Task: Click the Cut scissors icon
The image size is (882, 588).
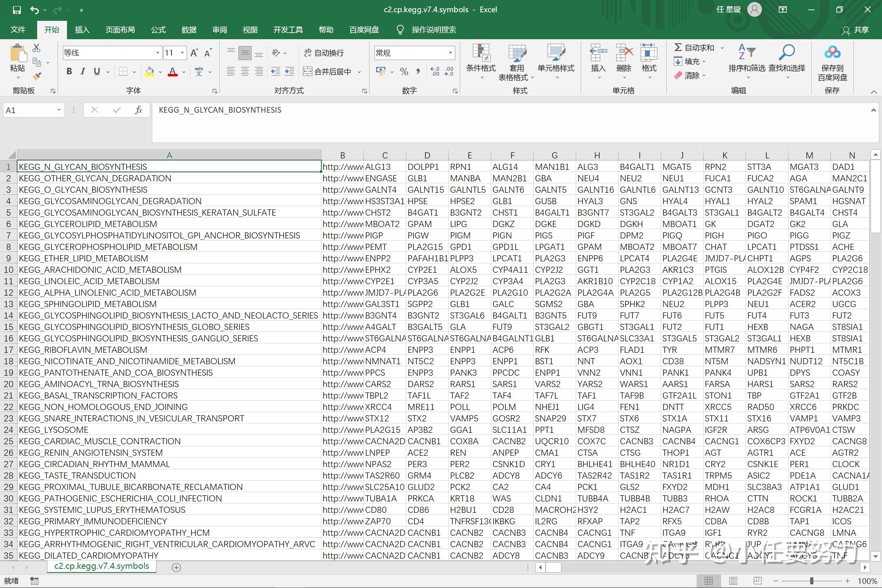Action: click(x=36, y=48)
